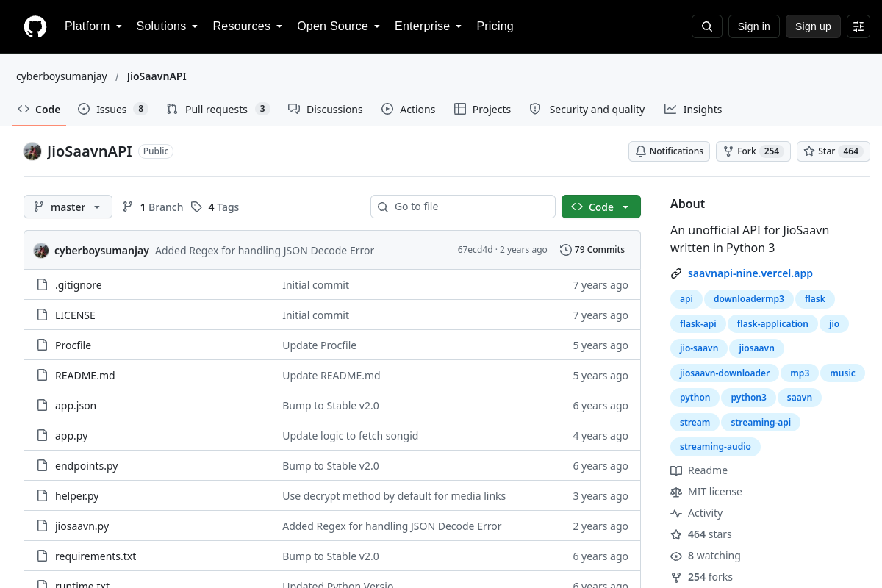Screen dimensions: 882x588
Task: Click the file icon next to LICENSE
Action: click(42, 315)
